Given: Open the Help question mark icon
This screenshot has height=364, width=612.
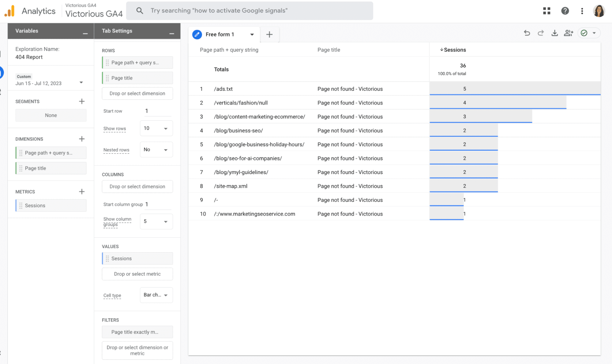Looking at the screenshot, I should [x=565, y=11].
